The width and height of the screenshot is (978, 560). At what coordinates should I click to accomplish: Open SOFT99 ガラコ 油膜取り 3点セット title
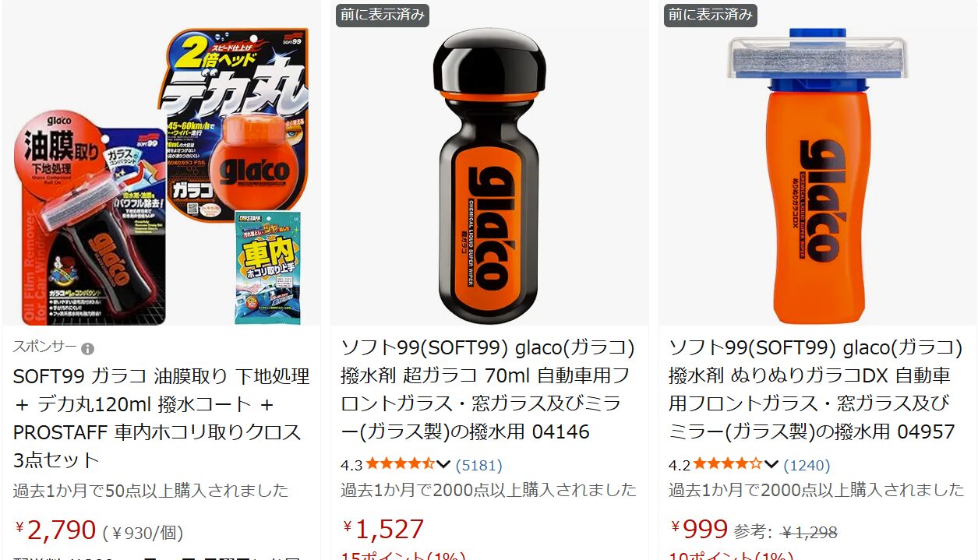pyautogui.click(x=161, y=418)
